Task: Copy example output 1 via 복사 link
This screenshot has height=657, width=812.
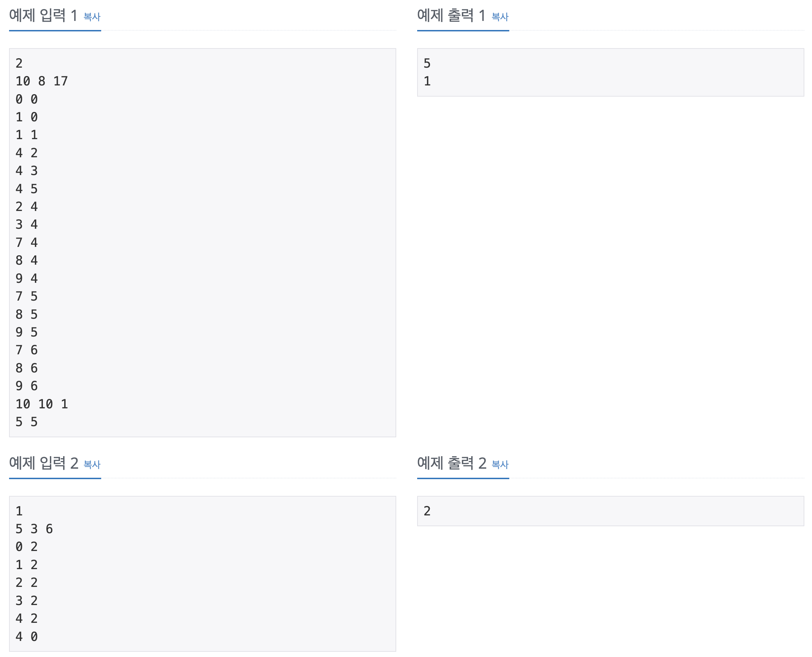Action: 500,17
